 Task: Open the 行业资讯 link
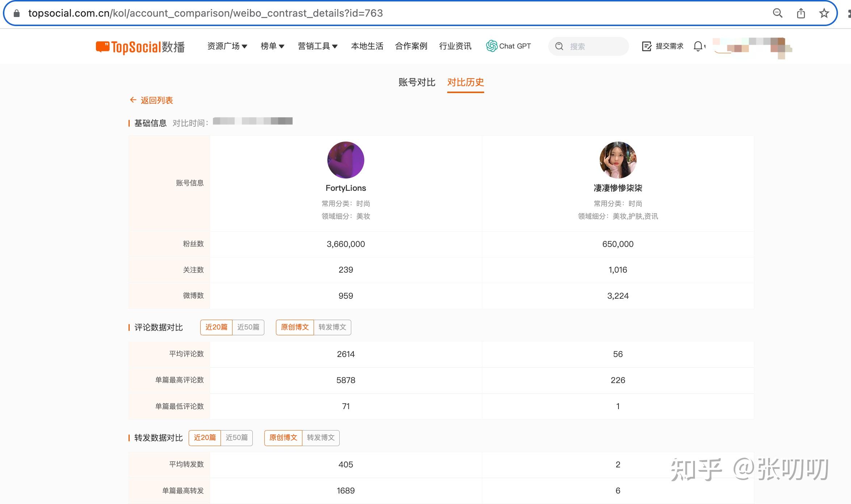(455, 46)
